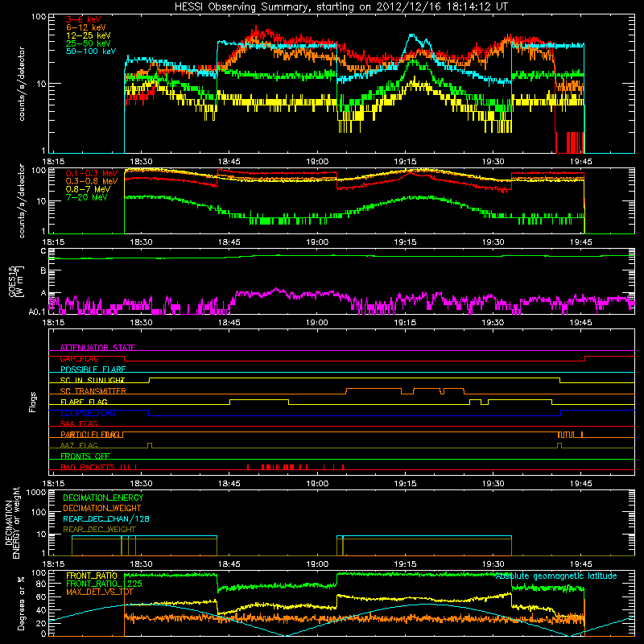Click the C tick label on the GOES15 axis

(43, 251)
